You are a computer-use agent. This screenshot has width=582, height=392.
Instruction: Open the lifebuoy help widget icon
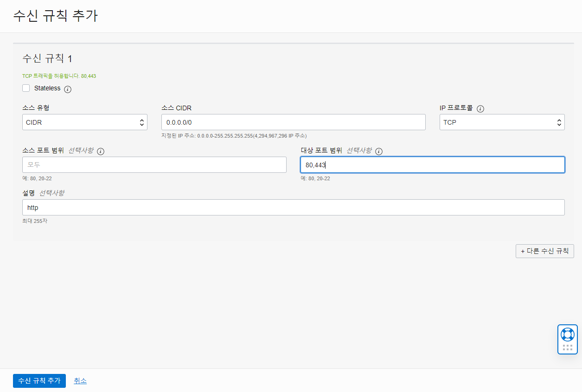[x=568, y=334]
